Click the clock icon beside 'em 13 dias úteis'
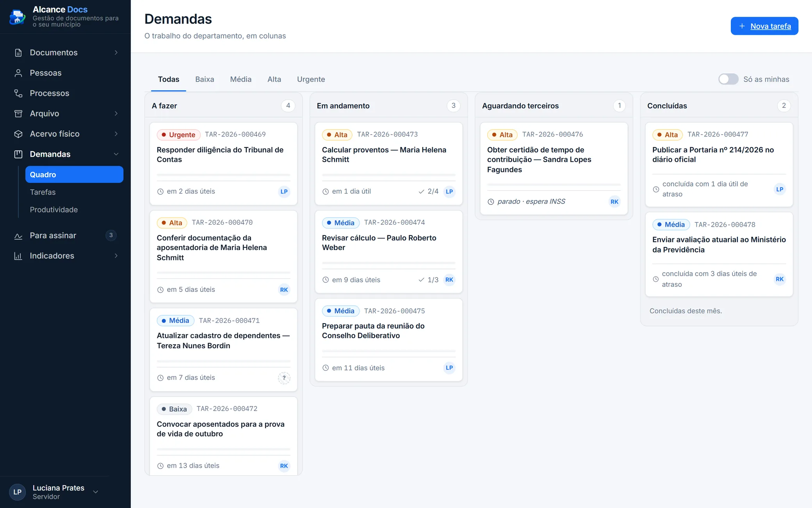 tap(160, 466)
